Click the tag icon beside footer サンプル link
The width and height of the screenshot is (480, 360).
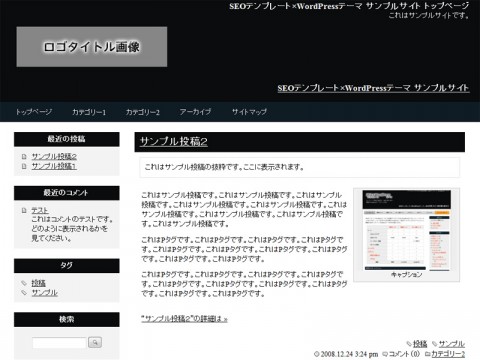[435, 344]
